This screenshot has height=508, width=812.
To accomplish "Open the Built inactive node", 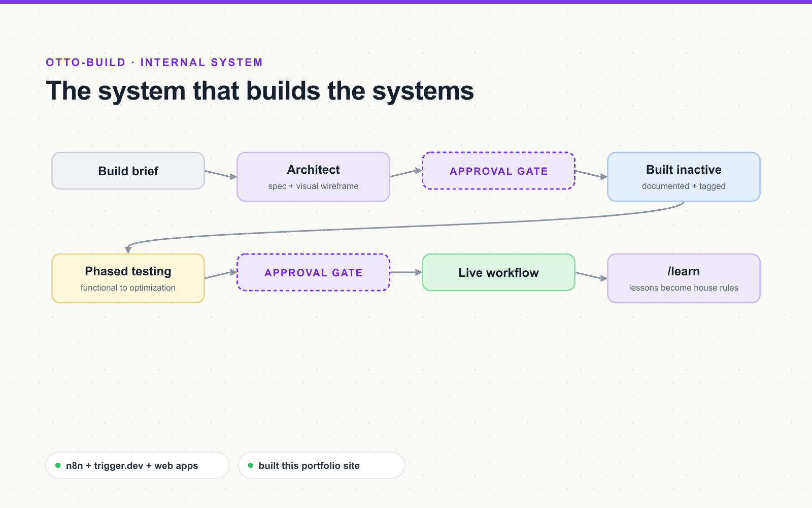I will pos(684,177).
